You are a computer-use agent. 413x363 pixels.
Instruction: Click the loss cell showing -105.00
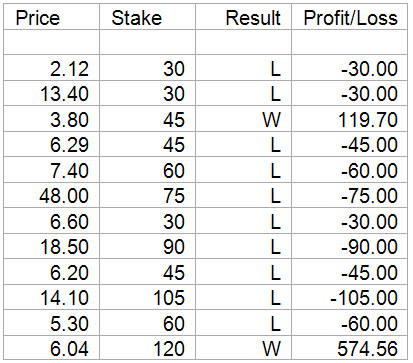[349, 297]
